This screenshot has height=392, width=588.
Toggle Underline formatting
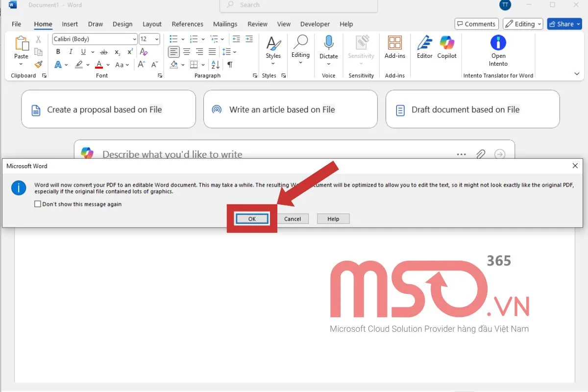coord(83,52)
